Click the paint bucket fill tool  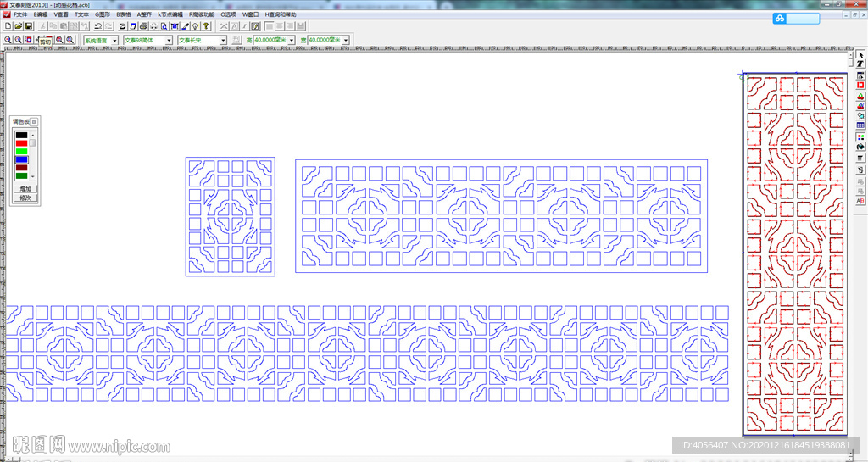coord(860,147)
